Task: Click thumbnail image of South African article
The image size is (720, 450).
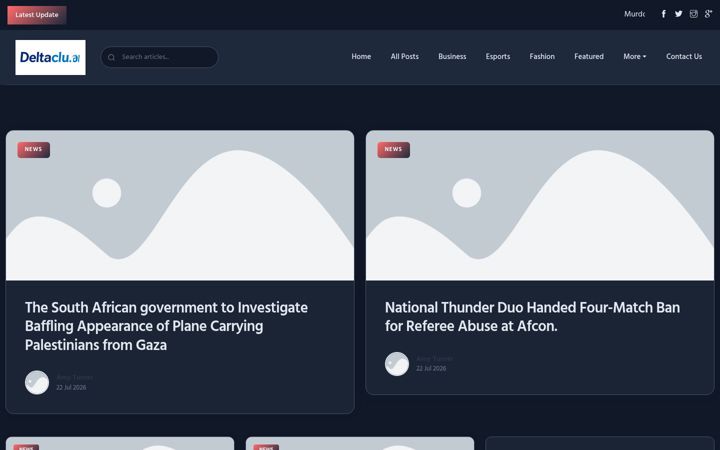Action: (x=180, y=205)
